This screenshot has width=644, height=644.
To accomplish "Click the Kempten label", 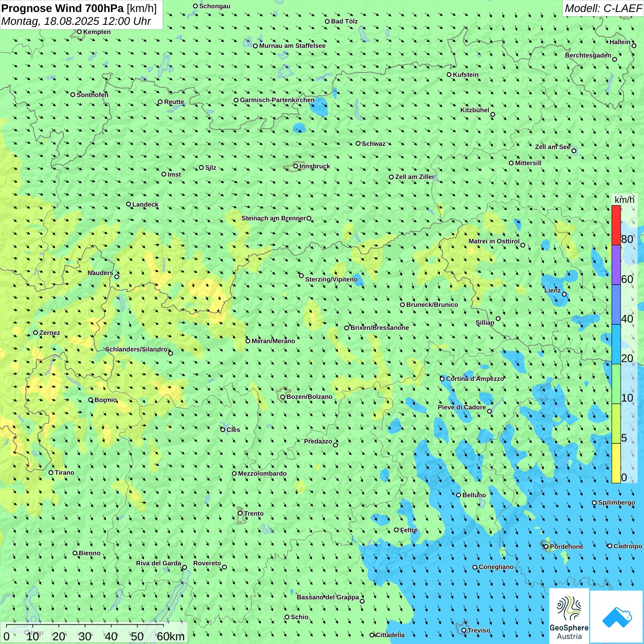I will tap(97, 32).
